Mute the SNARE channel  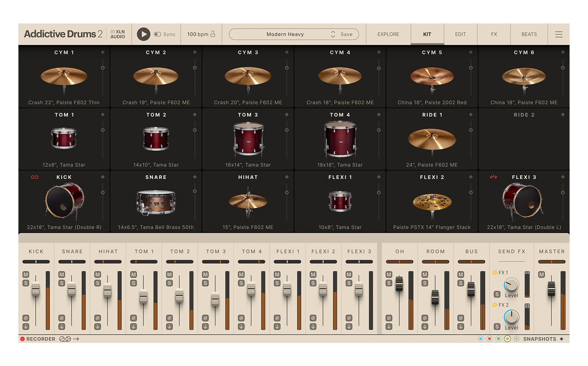[62, 274]
